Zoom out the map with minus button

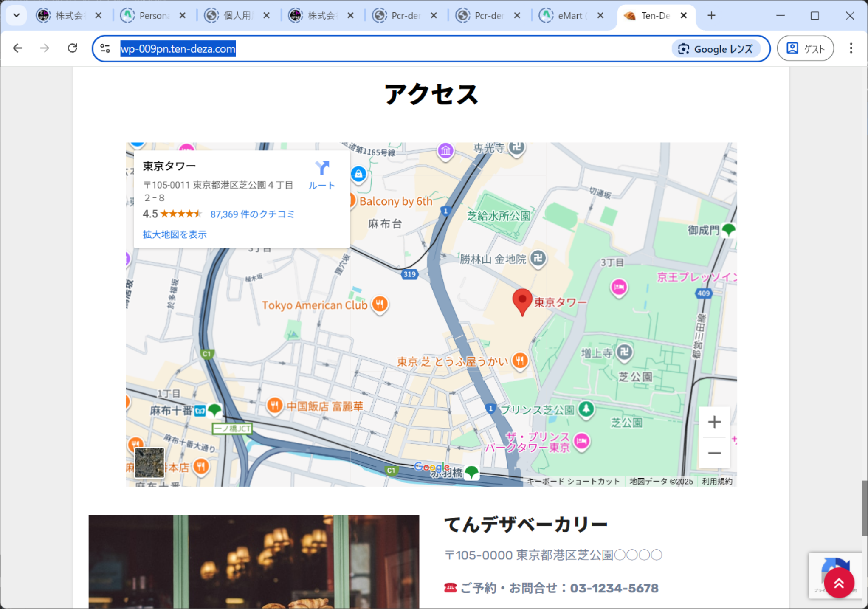(714, 453)
